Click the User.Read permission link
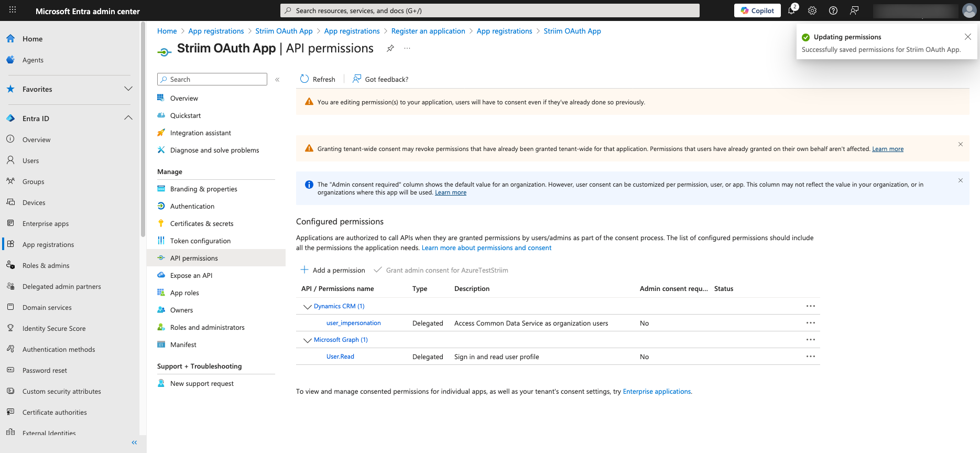This screenshot has width=980, height=453. pos(340,357)
